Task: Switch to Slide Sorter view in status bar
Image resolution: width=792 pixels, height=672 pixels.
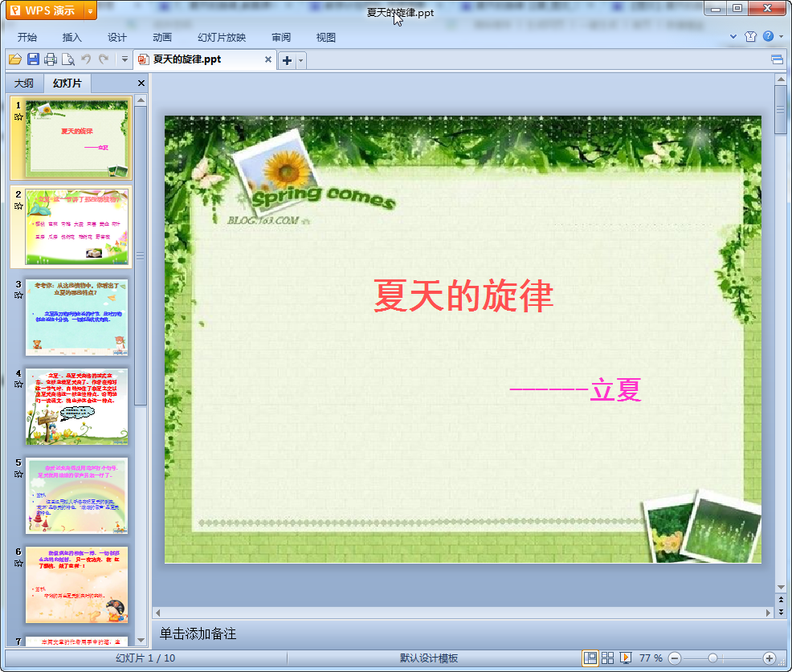Action: [x=607, y=658]
